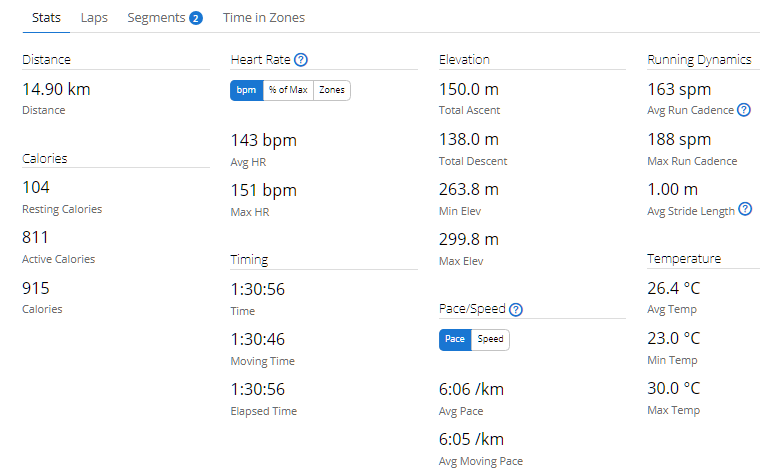
Task: Select the Pace toggle button
Action: point(455,339)
